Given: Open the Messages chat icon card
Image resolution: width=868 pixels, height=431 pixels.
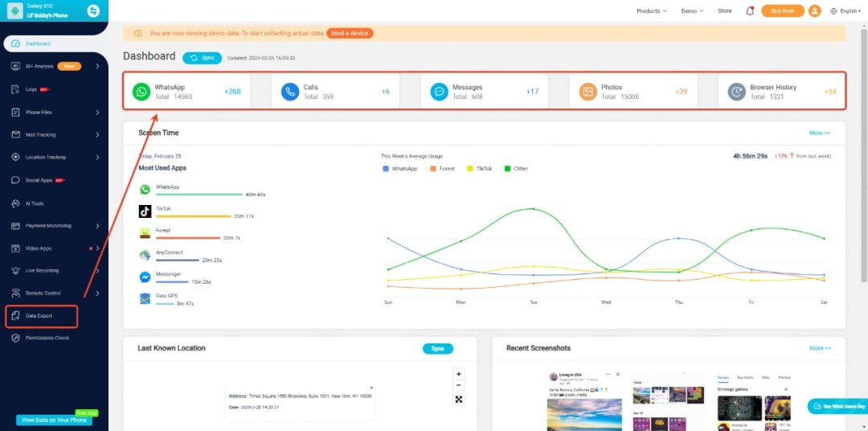Looking at the screenshot, I should click(439, 92).
